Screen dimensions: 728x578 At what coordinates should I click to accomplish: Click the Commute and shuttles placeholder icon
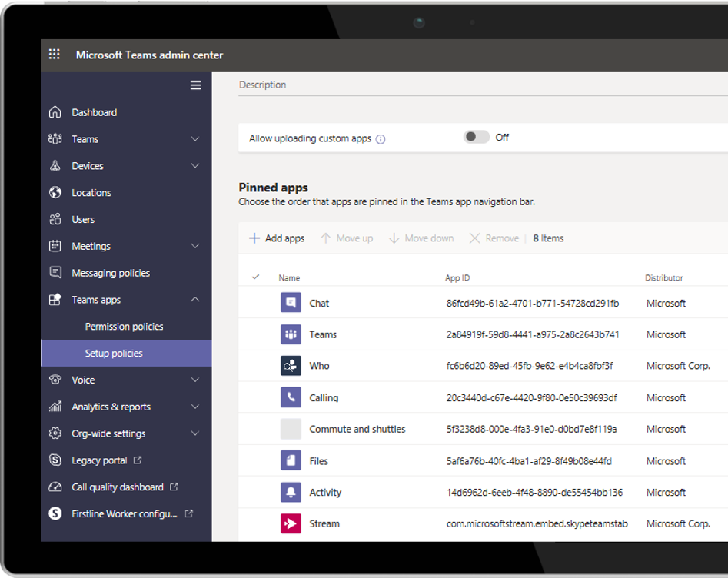point(291,429)
